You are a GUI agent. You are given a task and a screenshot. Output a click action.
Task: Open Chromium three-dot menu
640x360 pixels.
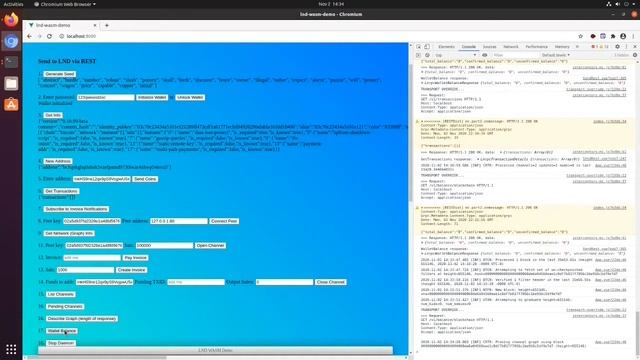633,36
